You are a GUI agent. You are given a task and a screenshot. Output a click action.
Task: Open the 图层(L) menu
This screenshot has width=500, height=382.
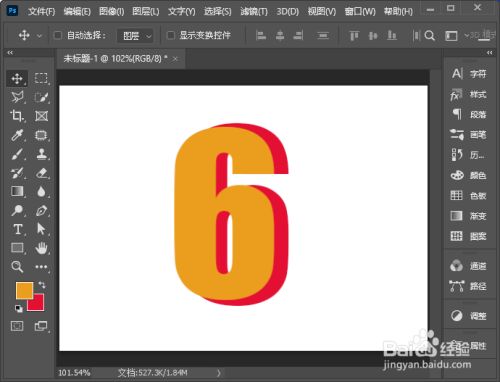point(146,11)
